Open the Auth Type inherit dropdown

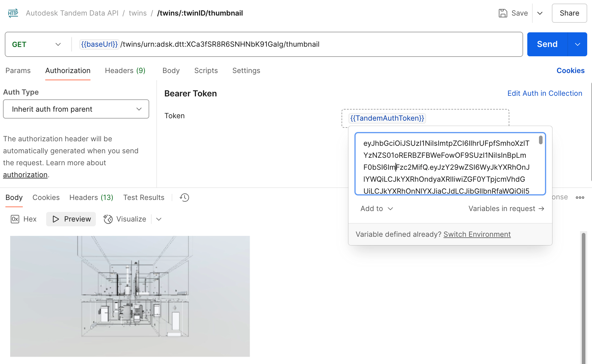[76, 109]
